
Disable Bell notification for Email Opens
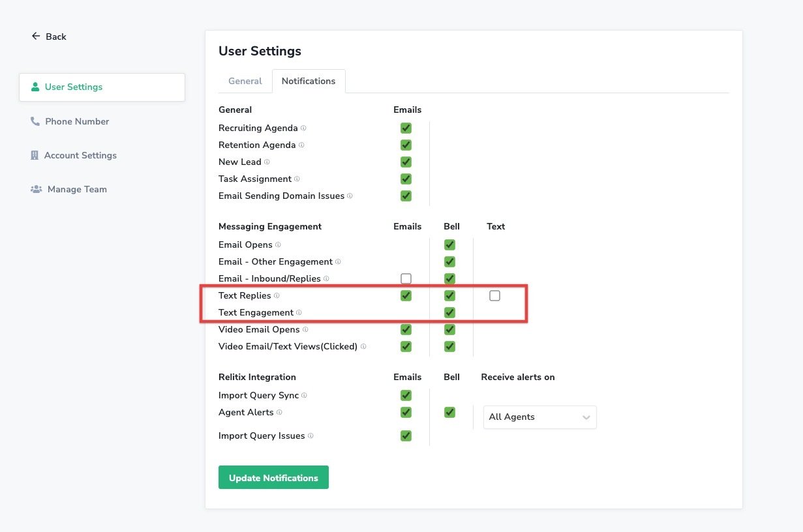(449, 245)
